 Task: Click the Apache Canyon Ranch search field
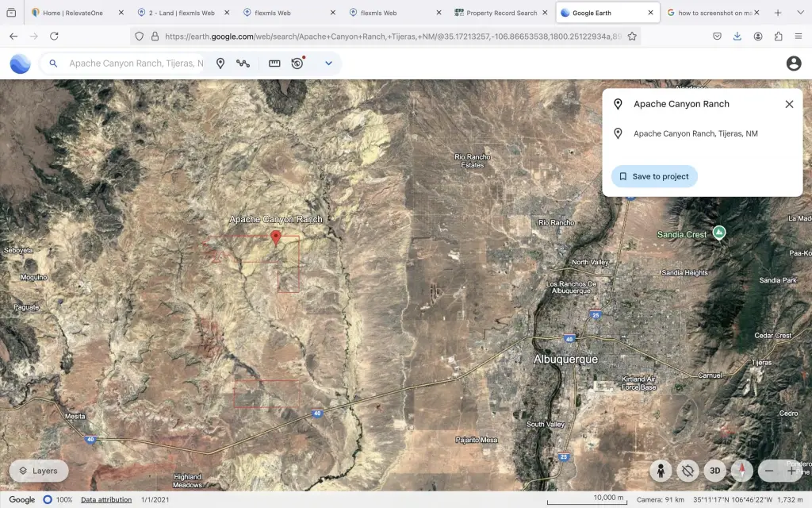pos(135,63)
